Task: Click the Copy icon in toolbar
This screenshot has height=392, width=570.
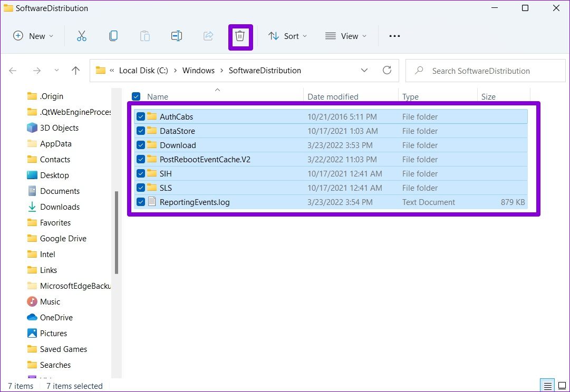Action: (x=113, y=36)
